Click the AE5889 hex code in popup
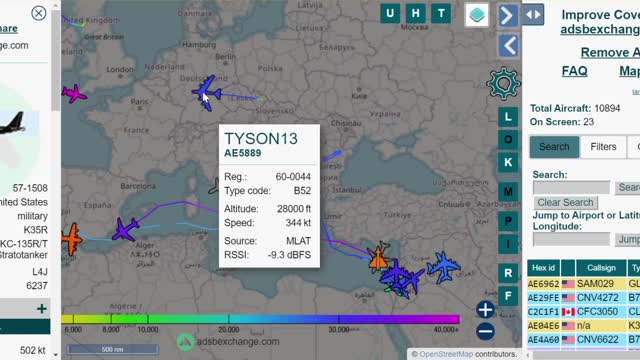This screenshot has height=360, width=640. pyautogui.click(x=242, y=153)
